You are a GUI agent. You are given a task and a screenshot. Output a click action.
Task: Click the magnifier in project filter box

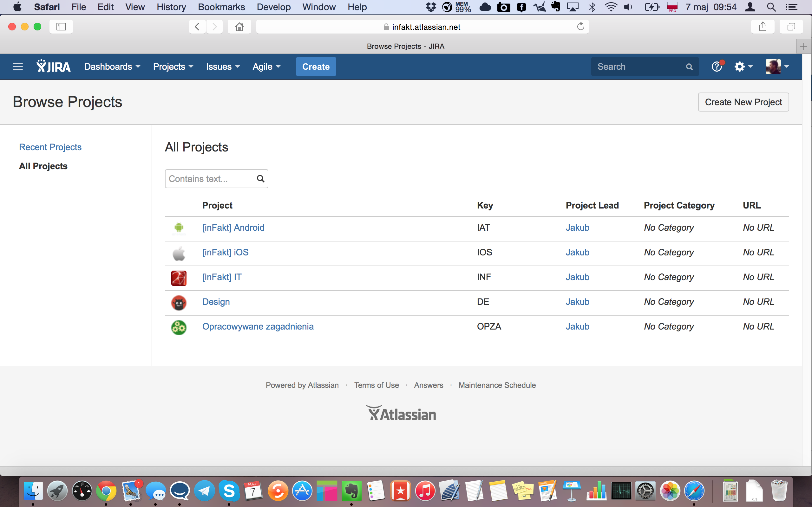click(x=260, y=179)
